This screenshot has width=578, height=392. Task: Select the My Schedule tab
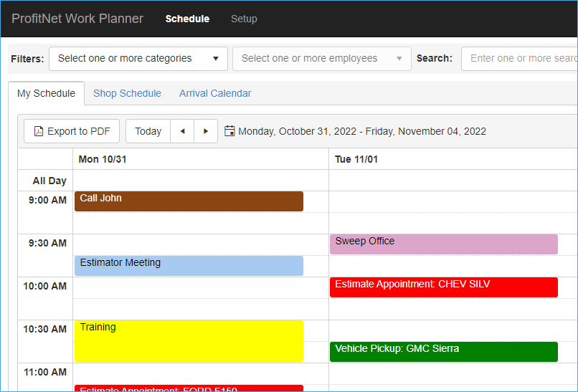point(46,93)
